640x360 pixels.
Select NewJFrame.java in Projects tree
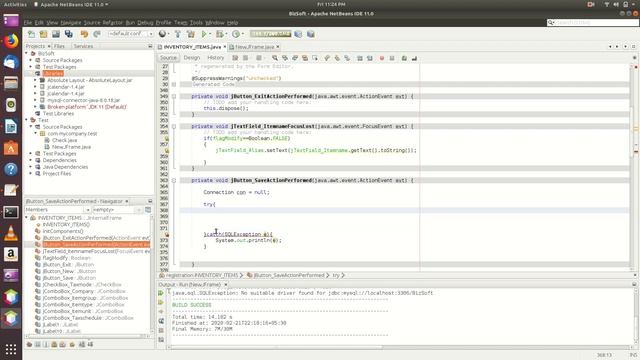[71, 147]
